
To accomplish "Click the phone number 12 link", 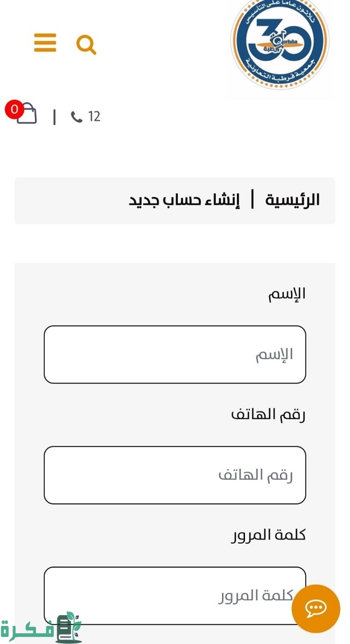I will click(x=94, y=117).
